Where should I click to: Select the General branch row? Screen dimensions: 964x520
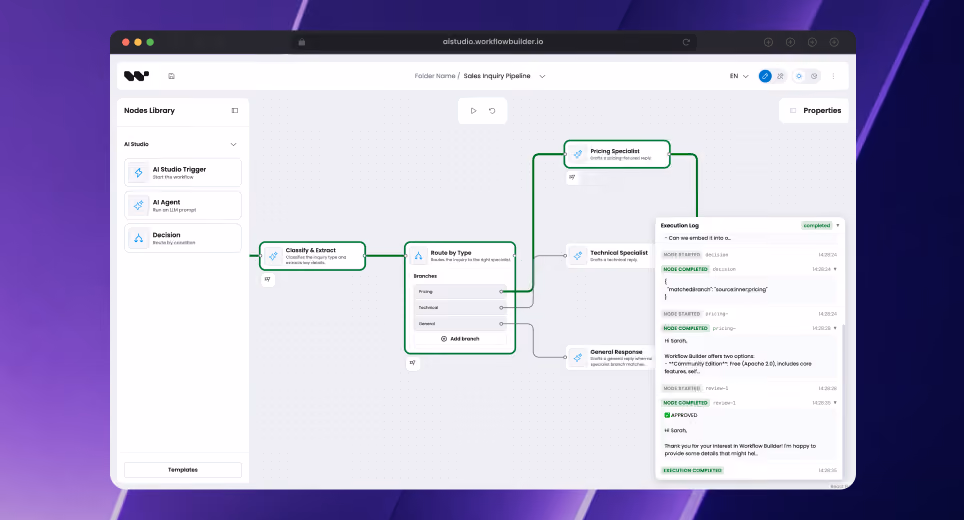click(x=459, y=323)
